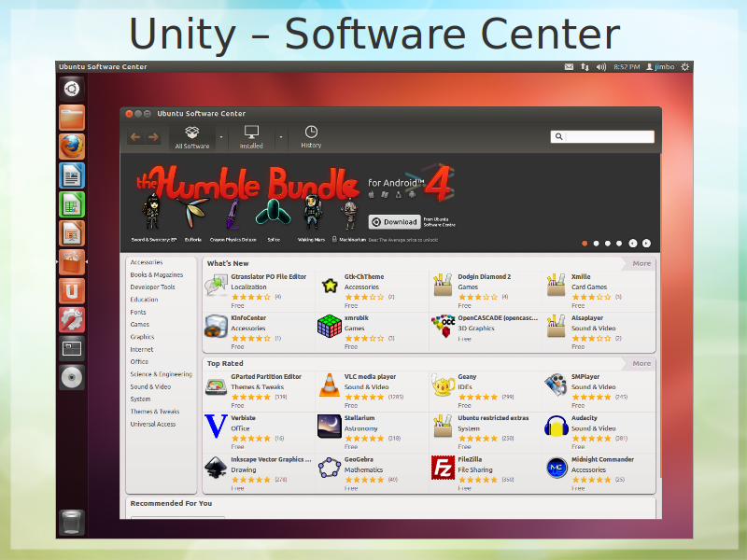Open the Accessories category
Viewport: 747px width, 560px height.
point(147,262)
